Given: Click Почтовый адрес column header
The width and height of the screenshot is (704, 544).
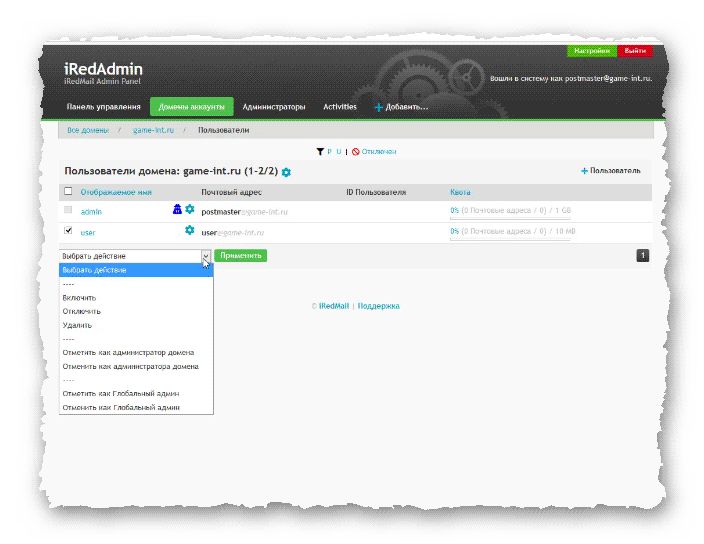Looking at the screenshot, I should pyautogui.click(x=231, y=192).
